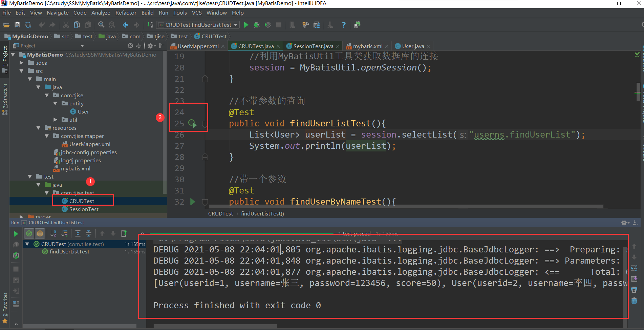Expand the util package node

(55, 120)
